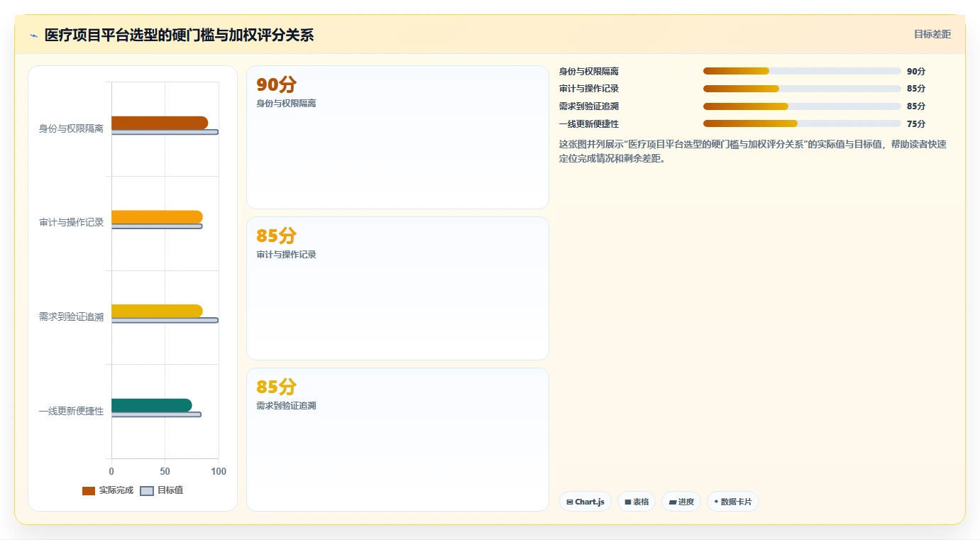
Task: Open the 85分 审计与操作记录 card
Action: pyautogui.click(x=397, y=289)
